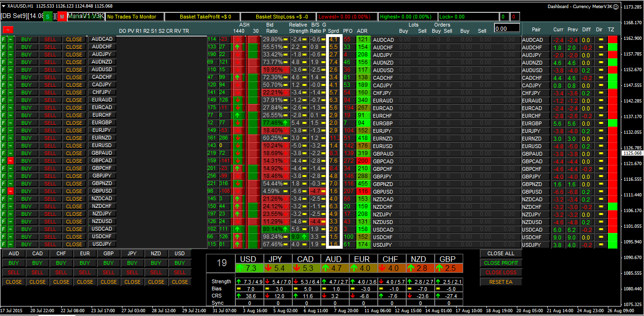This screenshot has width=644, height=316.
Task: Toggle the red tilde button for GBPUSD row
Action: coord(10,191)
